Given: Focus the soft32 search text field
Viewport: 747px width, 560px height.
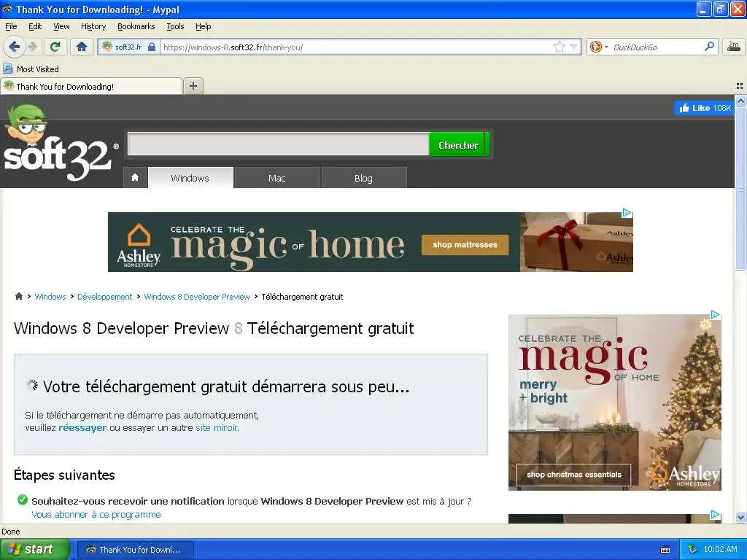Looking at the screenshot, I should click(278, 144).
